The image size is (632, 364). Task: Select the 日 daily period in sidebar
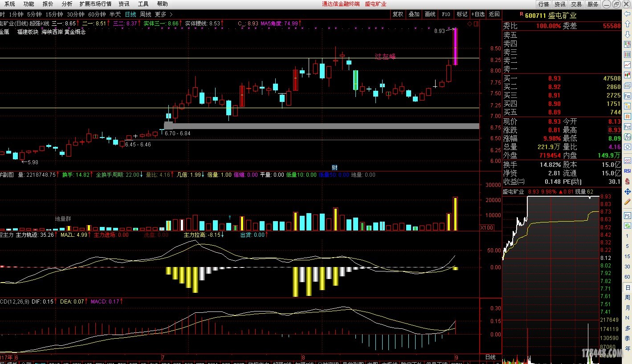pos(628,288)
